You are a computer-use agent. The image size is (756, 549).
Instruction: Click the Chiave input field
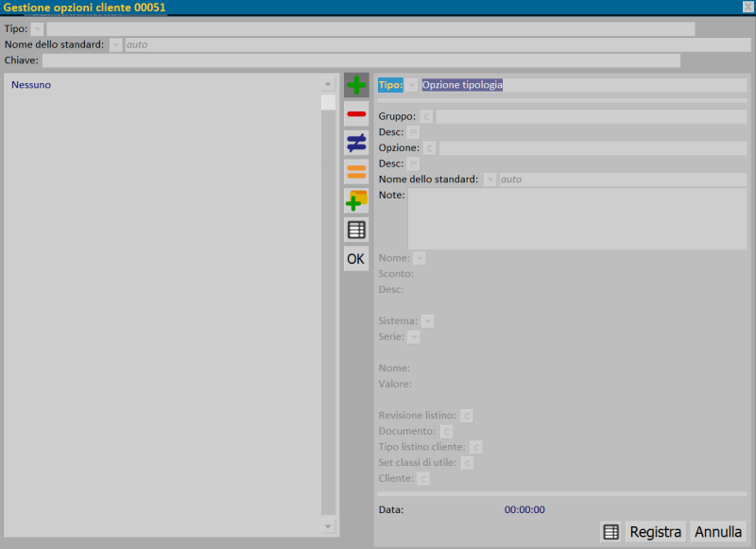(x=361, y=60)
